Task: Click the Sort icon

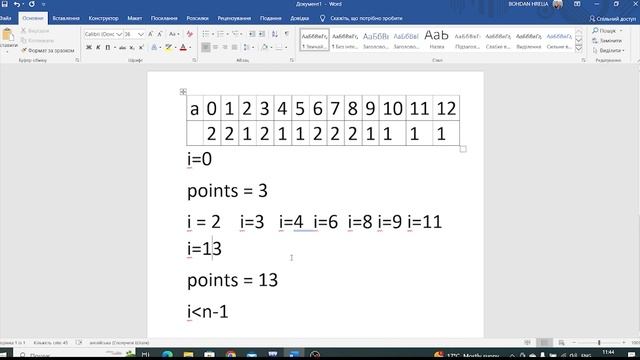Action: (x=275, y=34)
